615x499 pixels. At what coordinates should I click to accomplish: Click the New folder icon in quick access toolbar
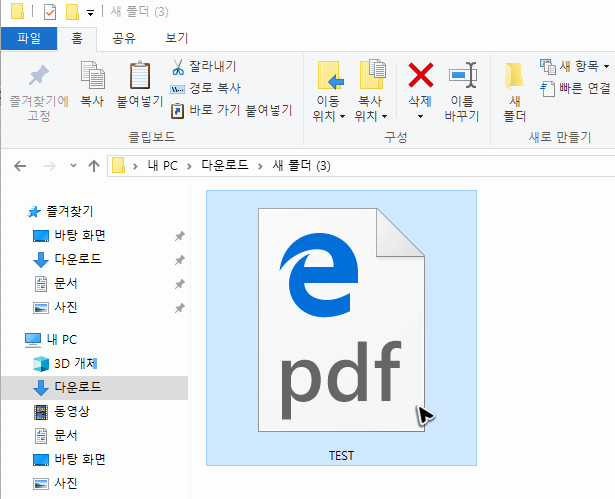pyautogui.click(x=72, y=12)
